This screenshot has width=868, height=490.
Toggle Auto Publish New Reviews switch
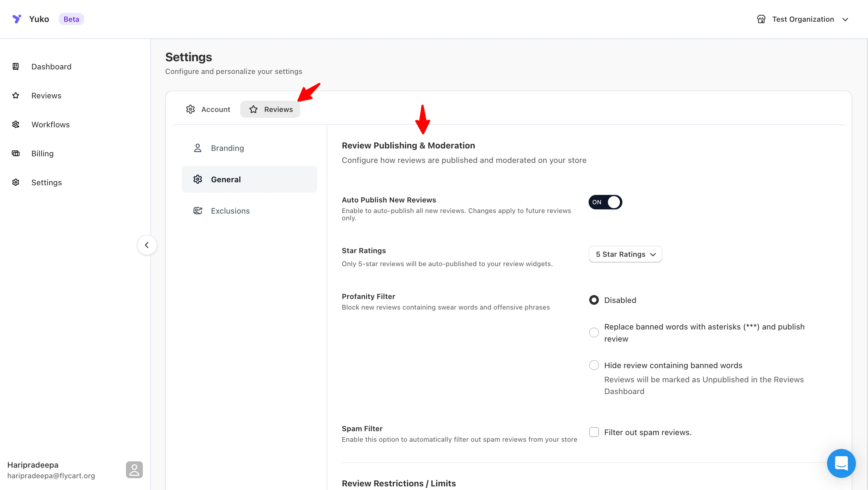coord(605,202)
